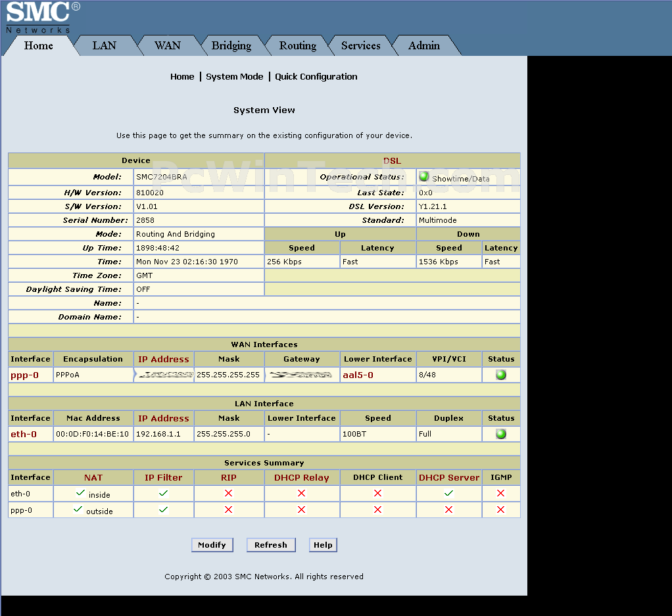Click the LAN IP Address column link
Image resolution: width=672 pixels, height=616 pixels.
[163, 419]
